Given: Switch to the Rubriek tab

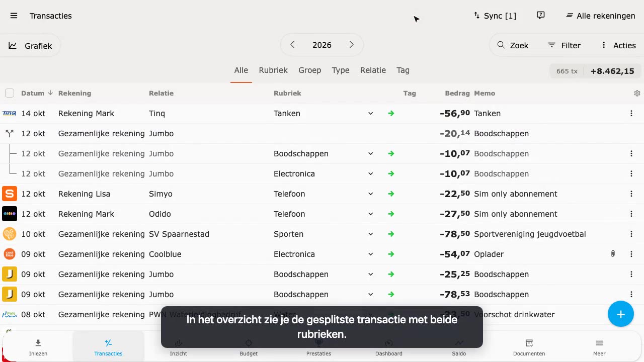Looking at the screenshot, I should tap(273, 70).
